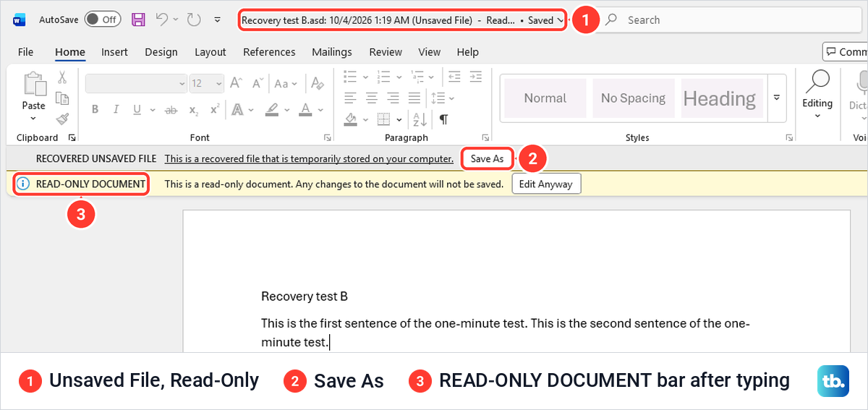Switch to the Insert tab
The height and width of the screenshot is (410, 868).
[114, 52]
